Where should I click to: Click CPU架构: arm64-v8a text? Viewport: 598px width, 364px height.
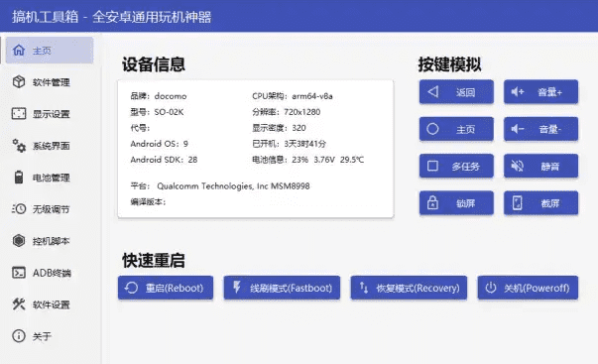coord(293,96)
